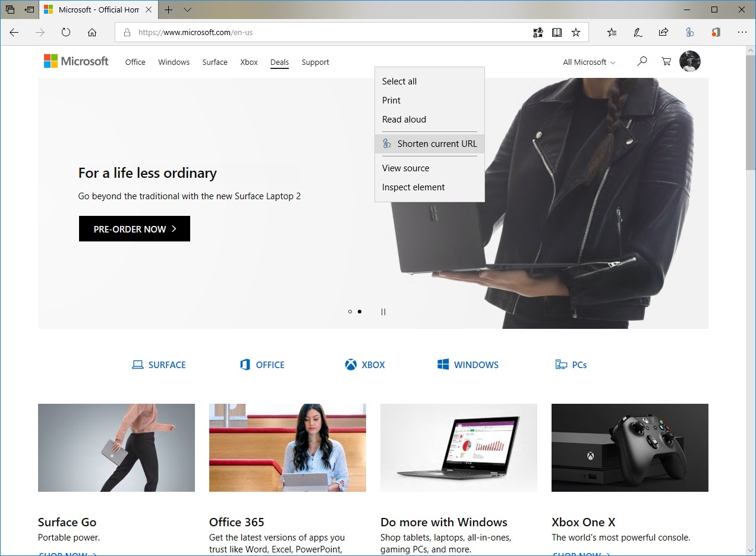Open Reading view book icon
The width and height of the screenshot is (756, 556).
[557, 33]
